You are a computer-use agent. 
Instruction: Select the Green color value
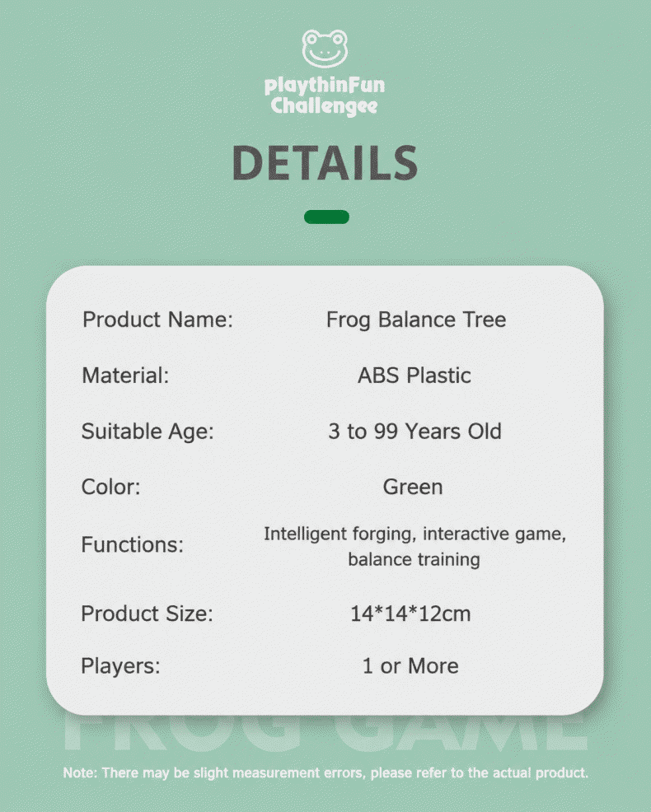pyautogui.click(x=413, y=487)
